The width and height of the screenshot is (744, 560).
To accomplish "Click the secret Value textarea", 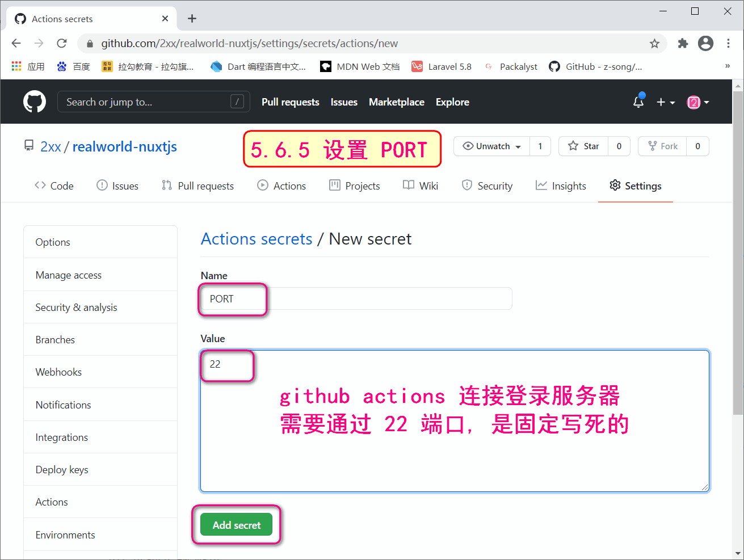I will click(x=455, y=421).
